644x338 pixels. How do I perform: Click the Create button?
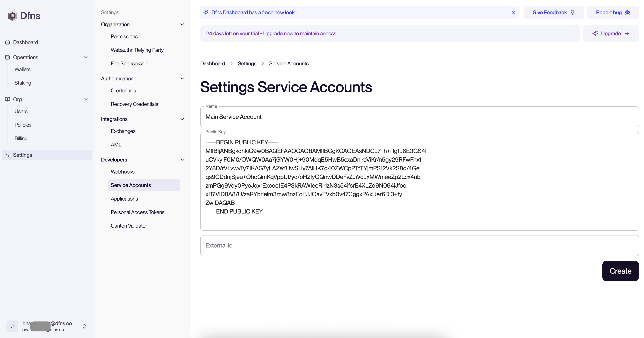[620, 271]
